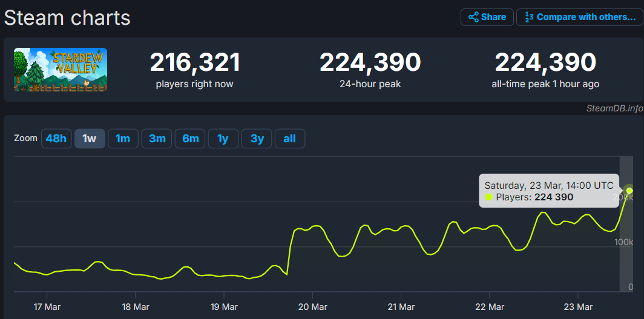Set zoom to 48h
Image resolution: width=644 pixels, height=319 pixels.
56,139
